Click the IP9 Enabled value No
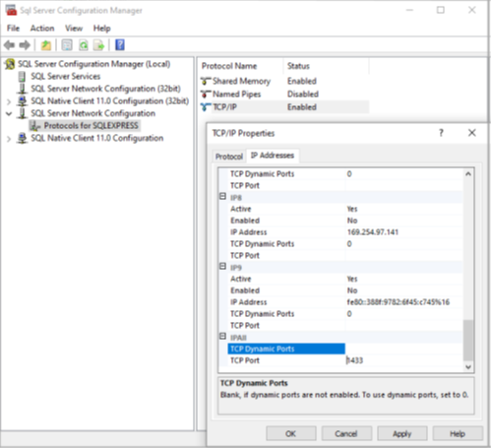This screenshot has height=448, width=491. [352, 290]
